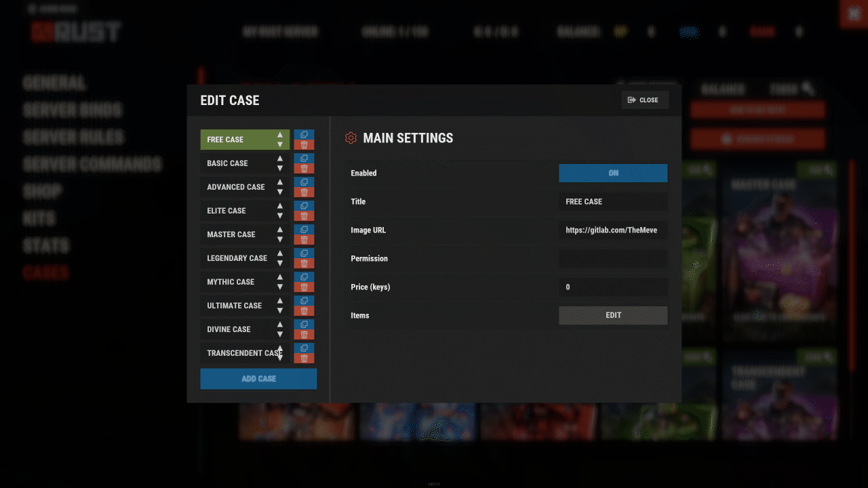Viewport: 868px width, 488px height.
Task: Delete the Legendary Case
Action: point(304,264)
